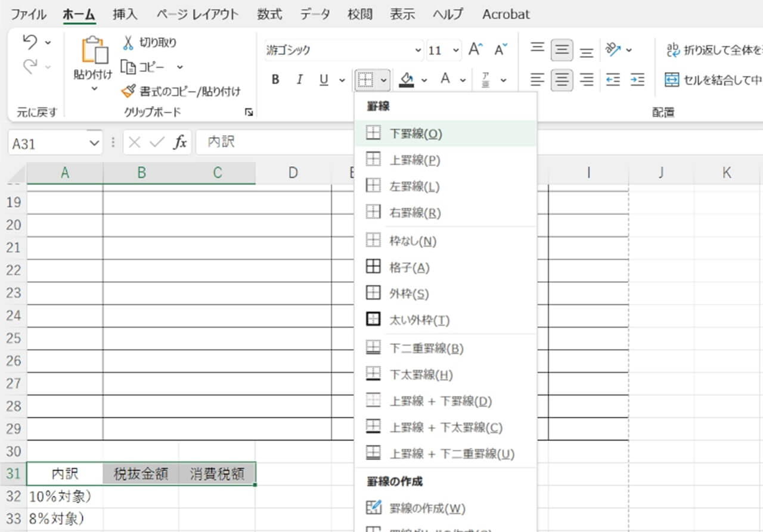Choose 右罫線(R) right border option
The width and height of the screenshot is (763, 532).
point(445,213)
